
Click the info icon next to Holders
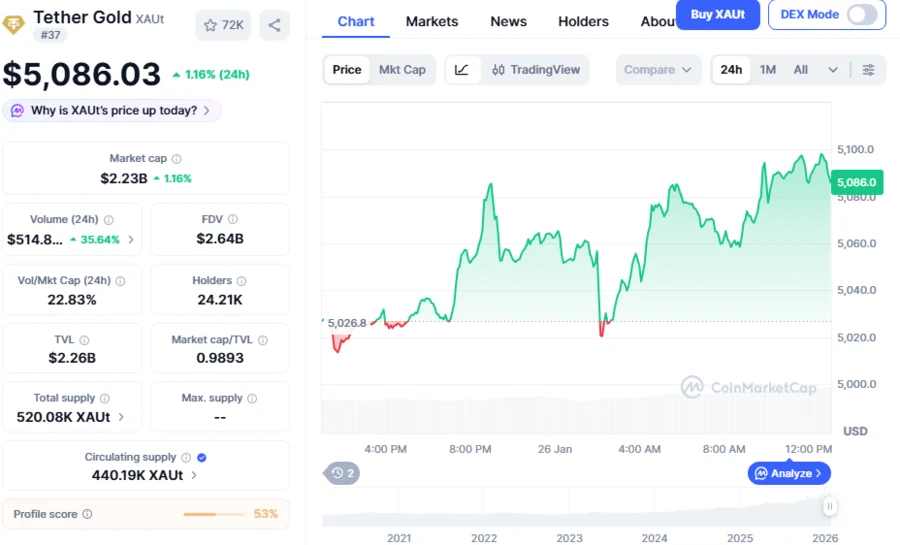point(241,281)
